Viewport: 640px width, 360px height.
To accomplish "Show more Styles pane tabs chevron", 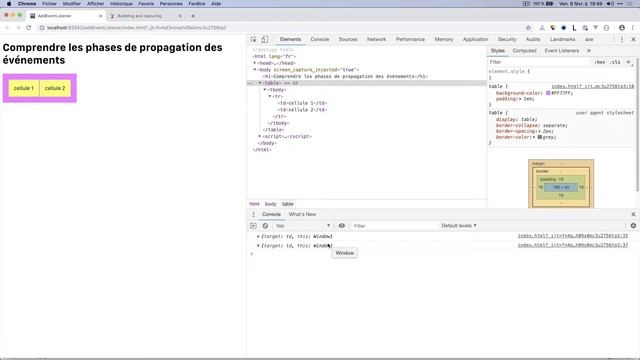I will [589, 51].
